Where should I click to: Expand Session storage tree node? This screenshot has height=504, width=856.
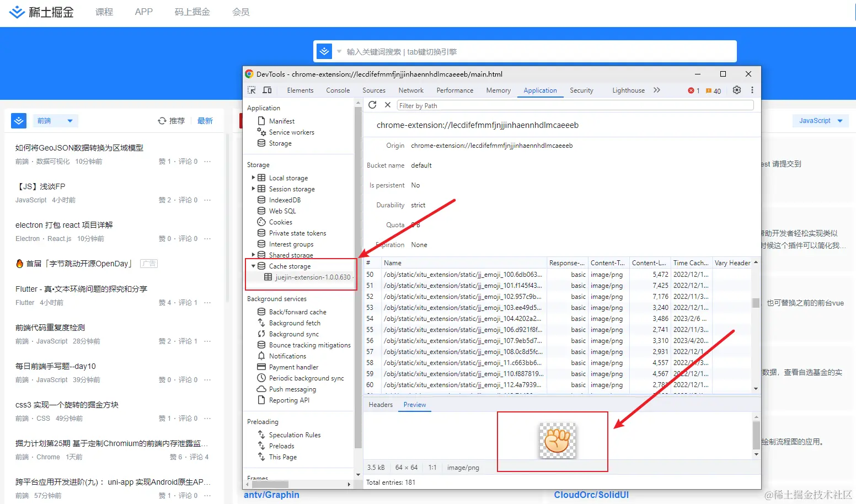click(253, 189)
